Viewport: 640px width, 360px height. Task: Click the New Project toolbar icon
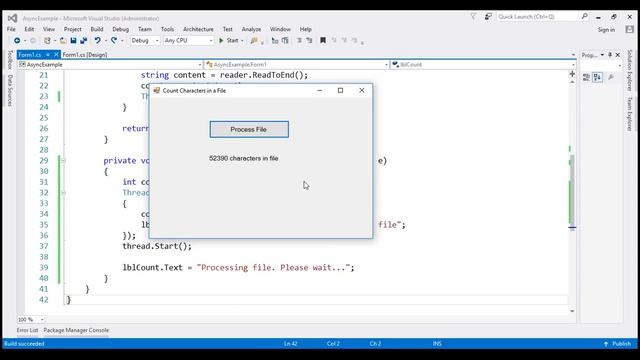coord(47,40)
